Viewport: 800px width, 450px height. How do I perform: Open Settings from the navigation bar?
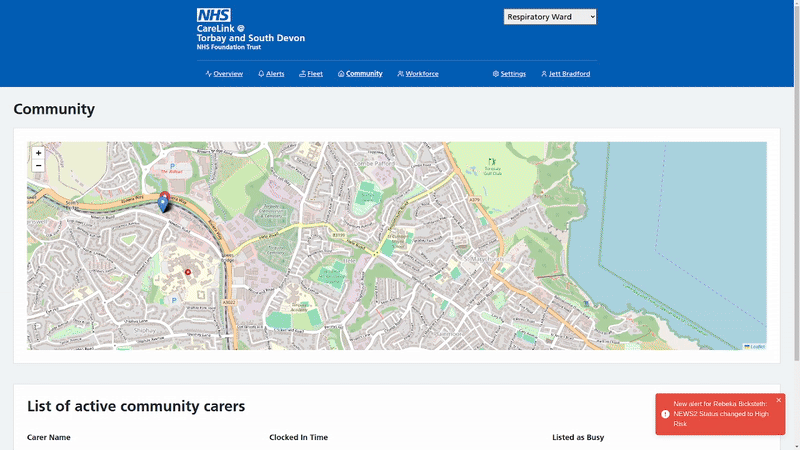pyautogui.click(x=513, y=74)
